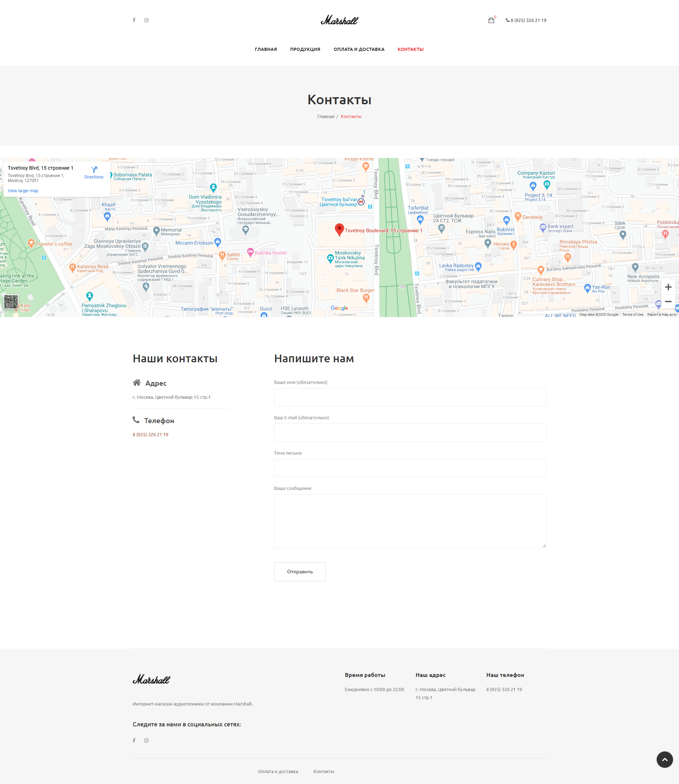Submit the form with the Отправить button
The height and width of the screenshot is (784, 679).
pyautogui.click(x=300, y=572)
